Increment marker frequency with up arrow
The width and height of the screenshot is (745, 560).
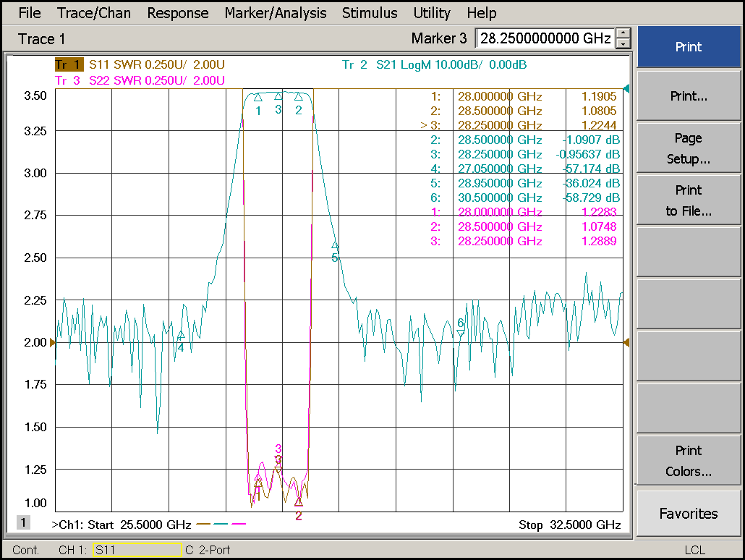[623, 33]
